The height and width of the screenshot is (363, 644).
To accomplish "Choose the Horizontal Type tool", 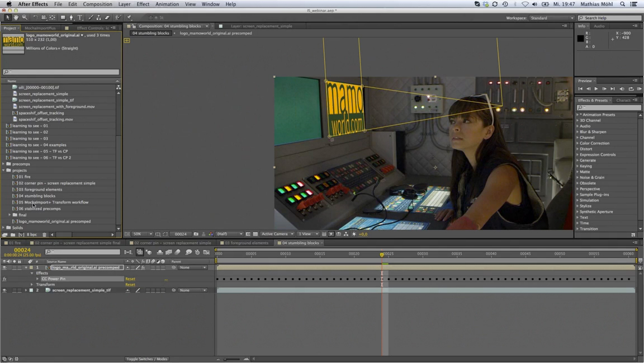I will [x=80, y=18].
